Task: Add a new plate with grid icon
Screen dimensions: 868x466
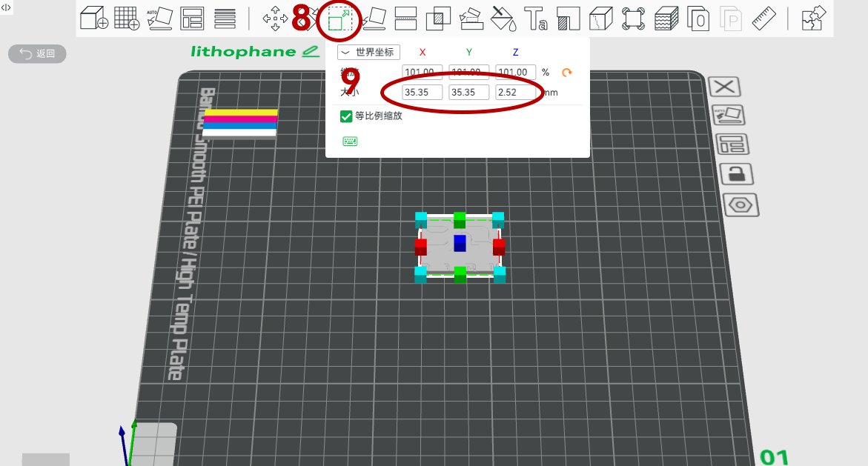Action: click(x=127, y=19)
